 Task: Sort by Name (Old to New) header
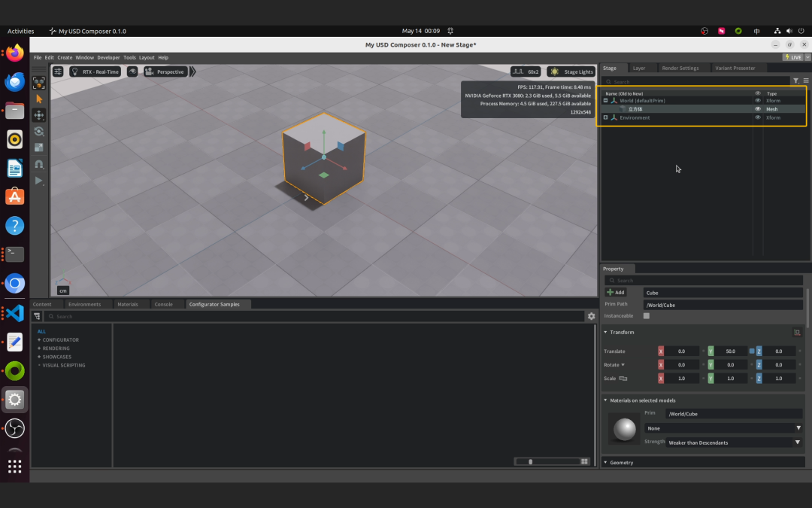[x=624, y=93]
